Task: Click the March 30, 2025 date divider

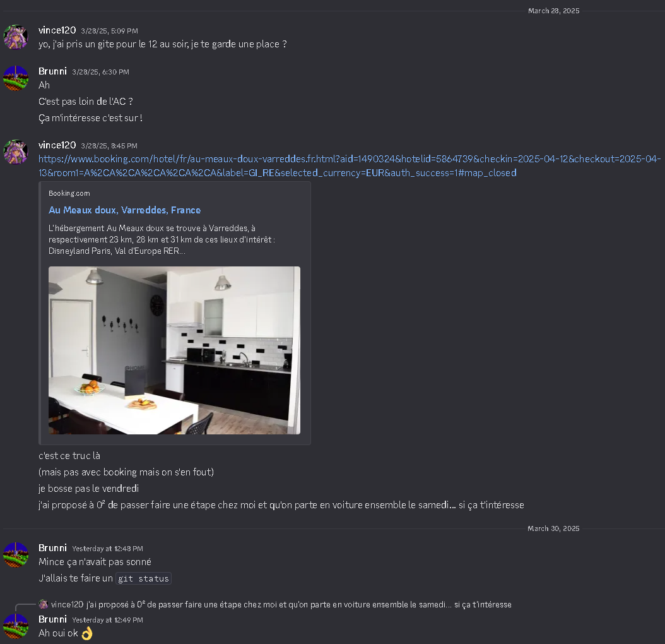Action: point(553,528)
